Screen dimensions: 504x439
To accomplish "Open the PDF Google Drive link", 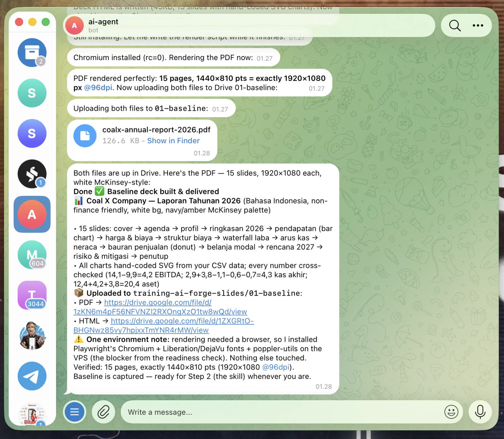I will coord(160,307).
